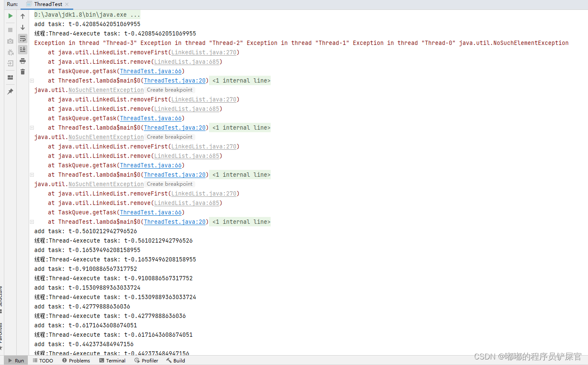Jump up the stack trace with up arrow
This screenshot has width=588, height=365.
(23, 16)
